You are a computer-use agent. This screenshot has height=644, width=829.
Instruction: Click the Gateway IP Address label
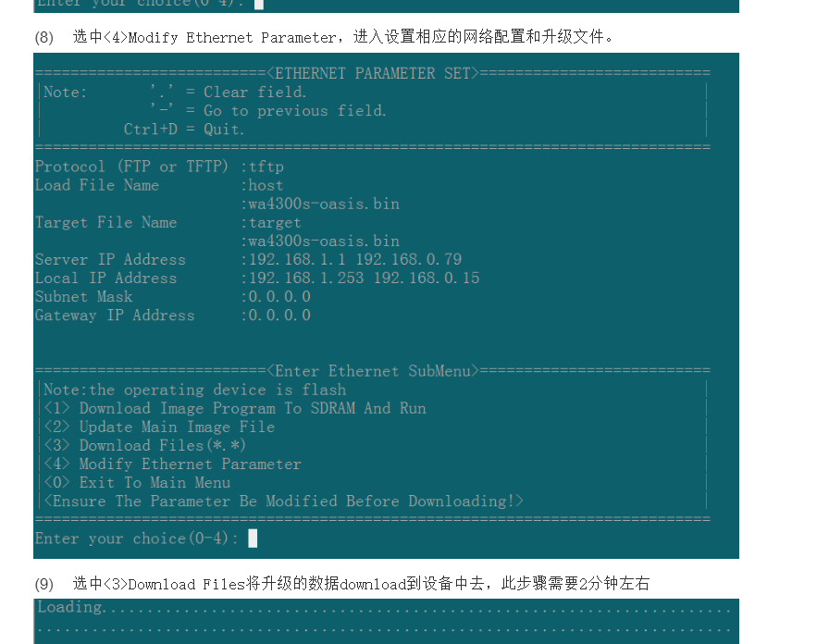pos(115,316)
